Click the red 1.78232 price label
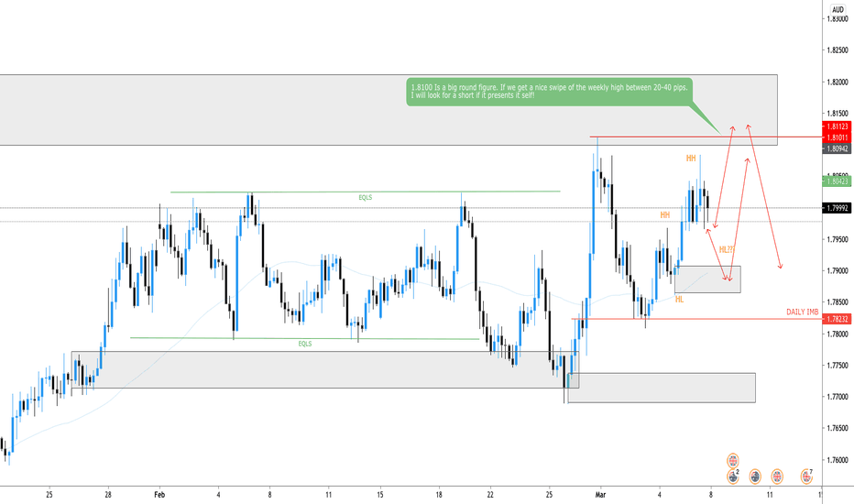 (838, 319)
